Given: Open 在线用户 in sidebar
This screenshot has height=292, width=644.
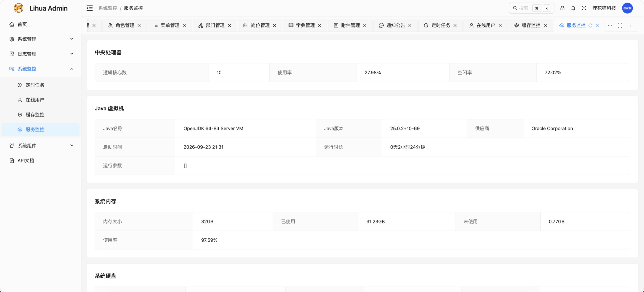Looking at the screenshot, I should tap(40, 100).
